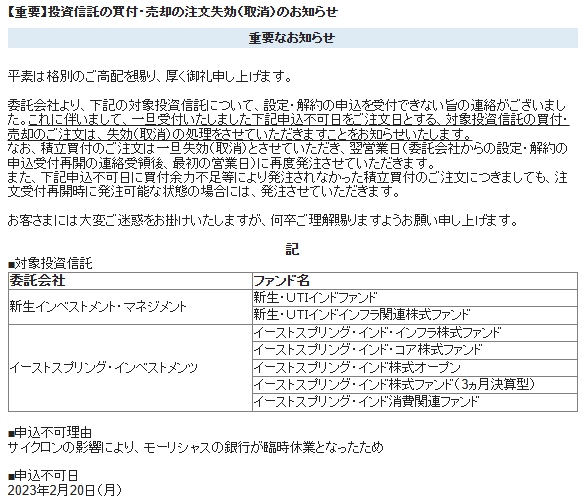The image size is (583, 503).
Task: Select the イーストスプリング・インベストメンツ cell
Action: coord(130,368)
